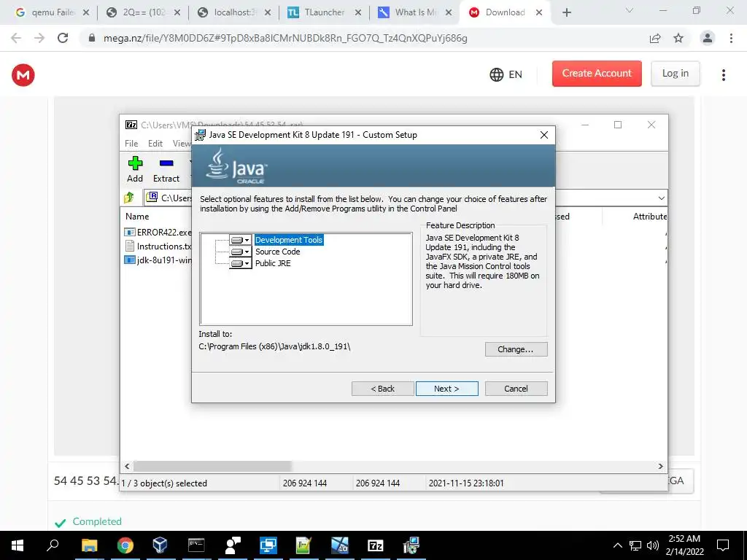
Task: Show hidden system tray icons
Action: [617, 545]
